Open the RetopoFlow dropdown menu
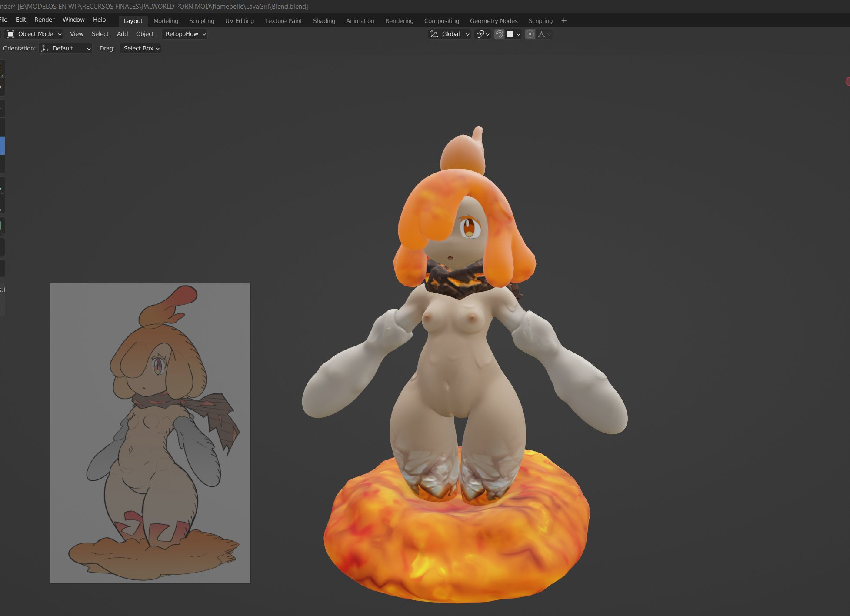Viewport: 850px width, 616px height. click(185, 34)
